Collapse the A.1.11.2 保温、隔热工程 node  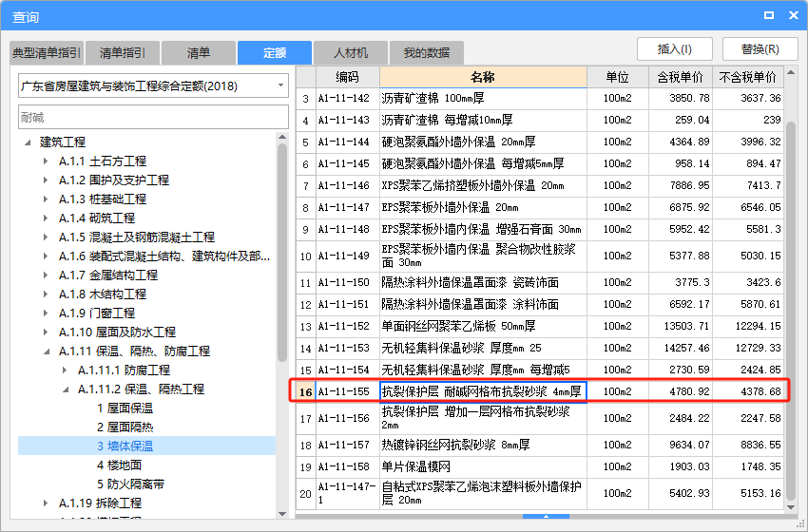[x=65, y=389]
